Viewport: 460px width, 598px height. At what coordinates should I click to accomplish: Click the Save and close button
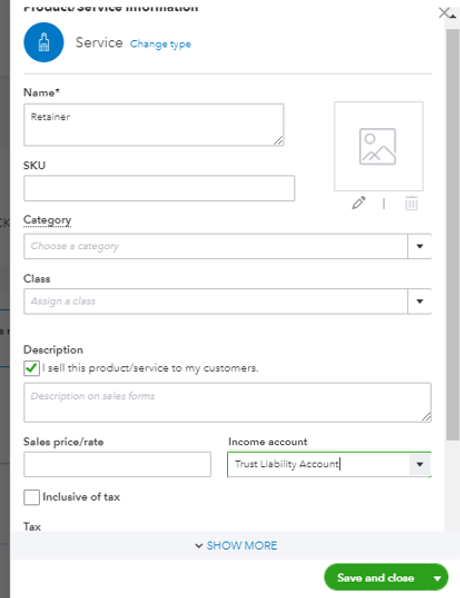click(x=375, y=578)
